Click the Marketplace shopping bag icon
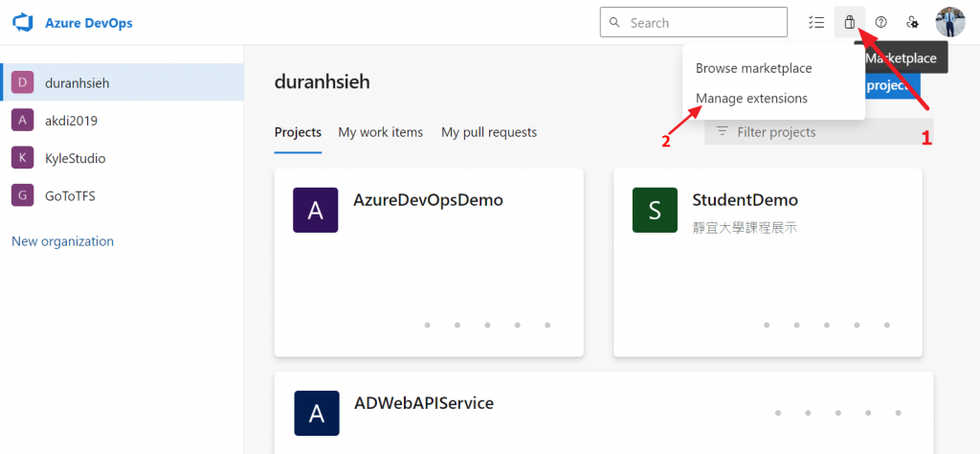This screenshot has width=980, height=454. (849, 23)
